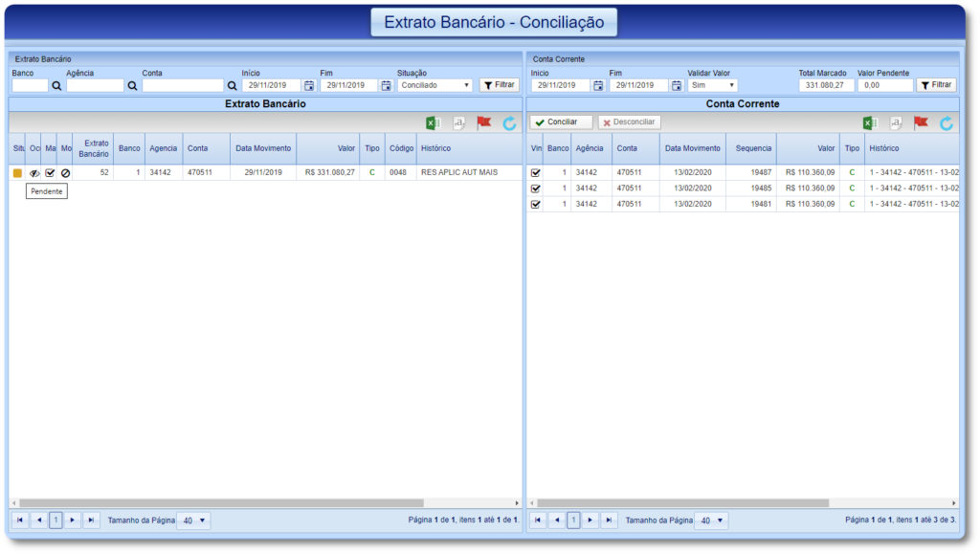Refresh the Conta Corrente grid
The width and height of the screenshot is (980, 554).
(x=947, y=122)
